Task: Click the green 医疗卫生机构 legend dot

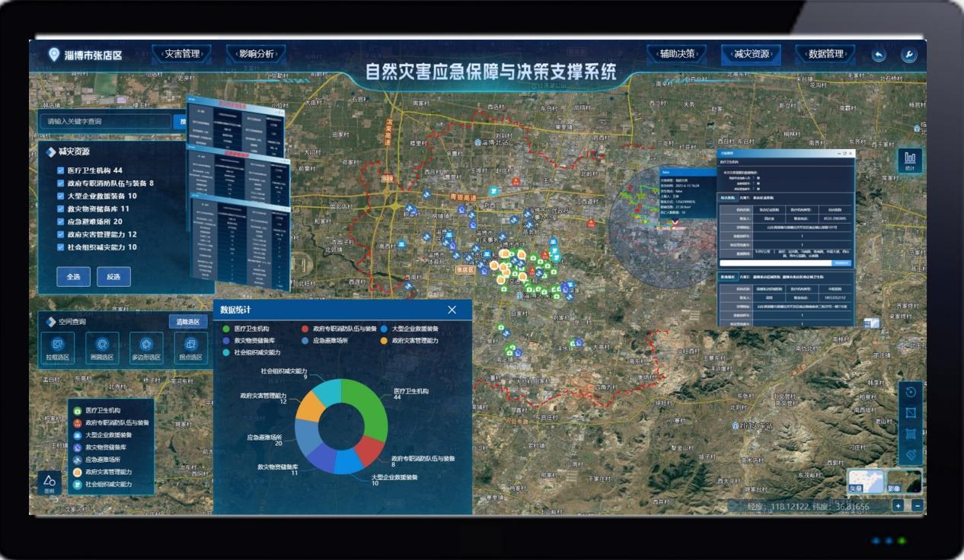Action: coord(226,329)
